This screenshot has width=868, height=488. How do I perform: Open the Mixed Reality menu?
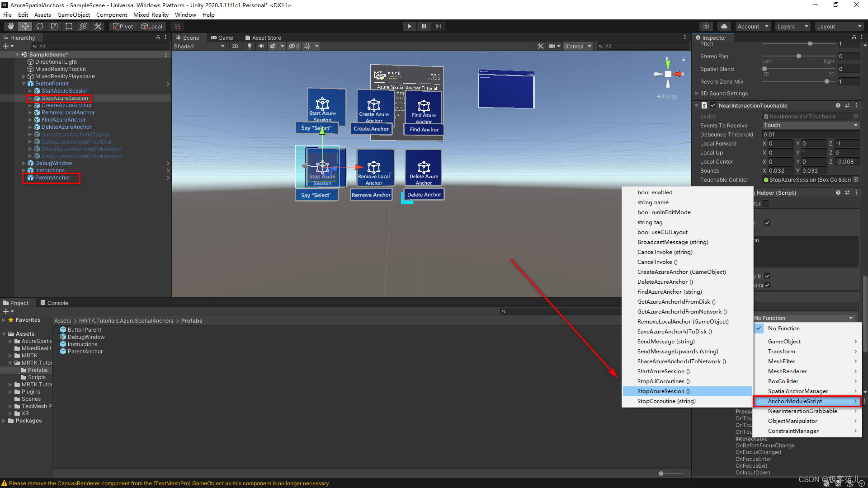click(x=151, y=14)
